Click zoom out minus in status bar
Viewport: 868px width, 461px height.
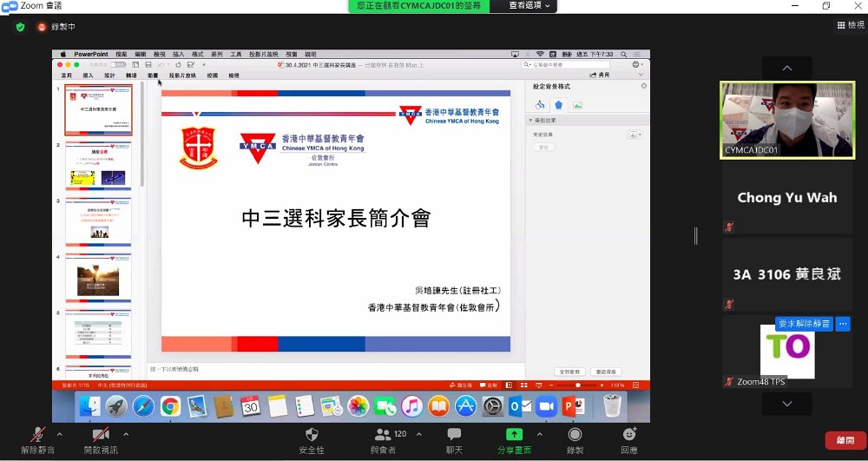click(551, 385)
